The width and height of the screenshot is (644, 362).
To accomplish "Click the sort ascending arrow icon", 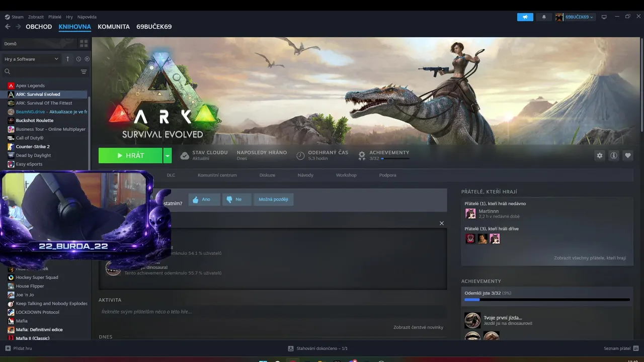I will point(68,59).
